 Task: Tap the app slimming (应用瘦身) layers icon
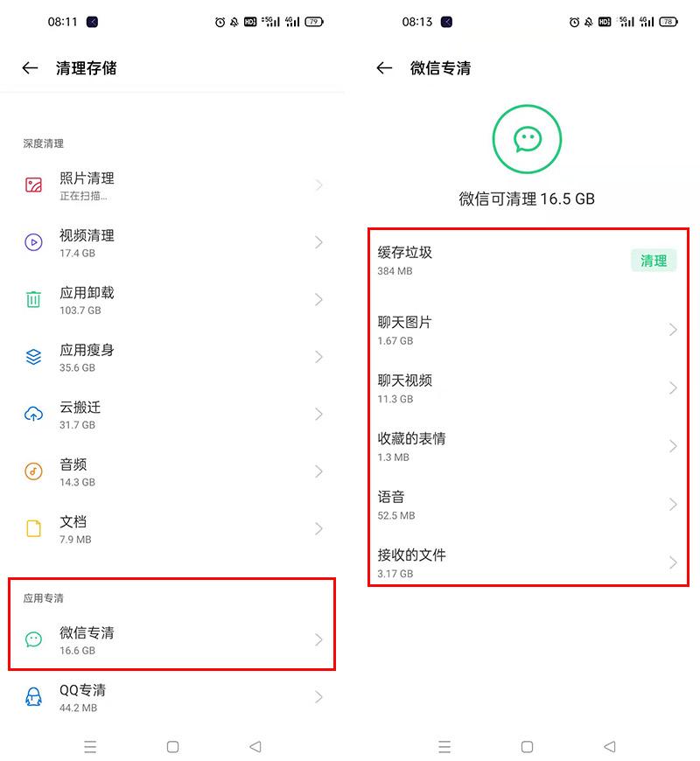pos(33,357)
